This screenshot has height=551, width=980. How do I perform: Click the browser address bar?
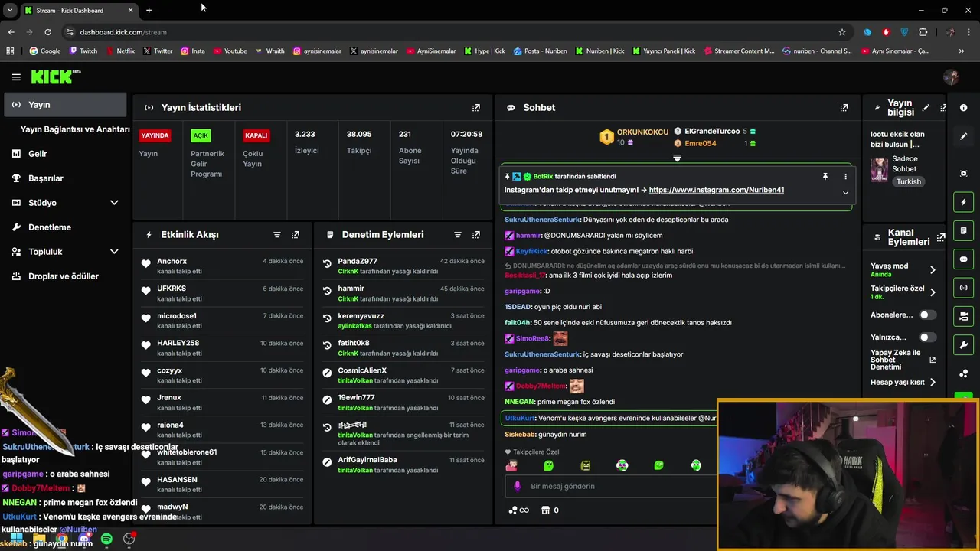(x=452, y=32)
